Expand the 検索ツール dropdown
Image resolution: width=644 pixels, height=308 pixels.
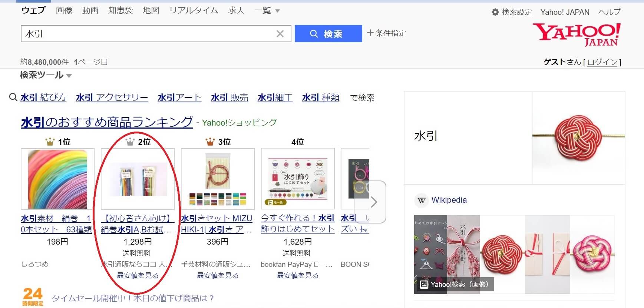(x=46, y=75)
